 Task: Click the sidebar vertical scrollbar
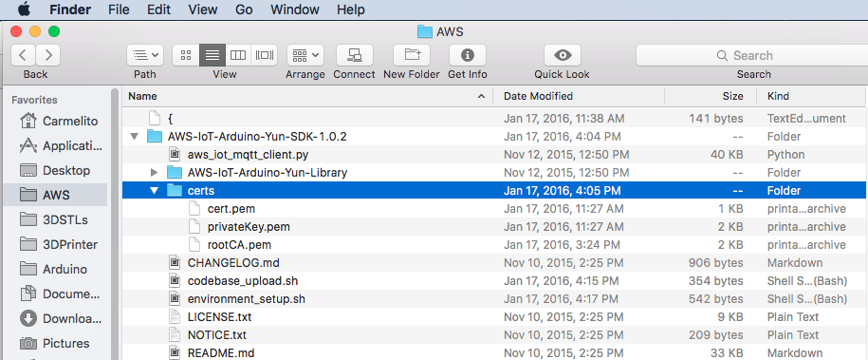(x=115, y=224)
